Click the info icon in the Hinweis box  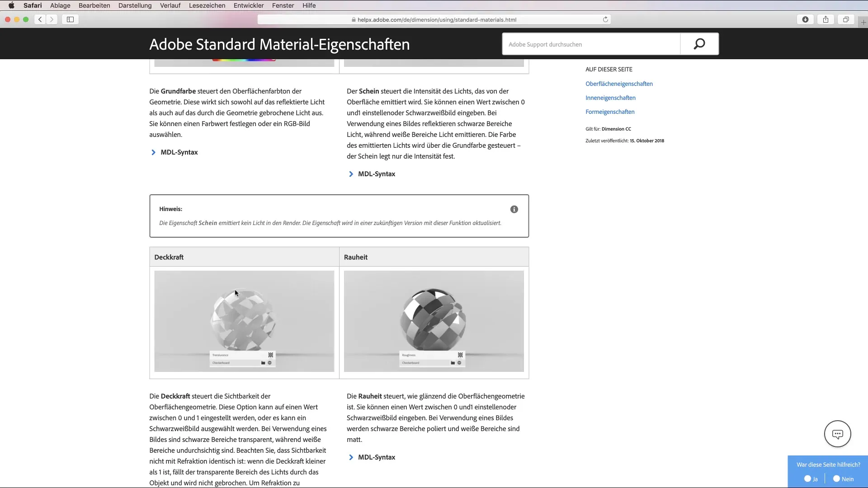[x=514, y=209]
